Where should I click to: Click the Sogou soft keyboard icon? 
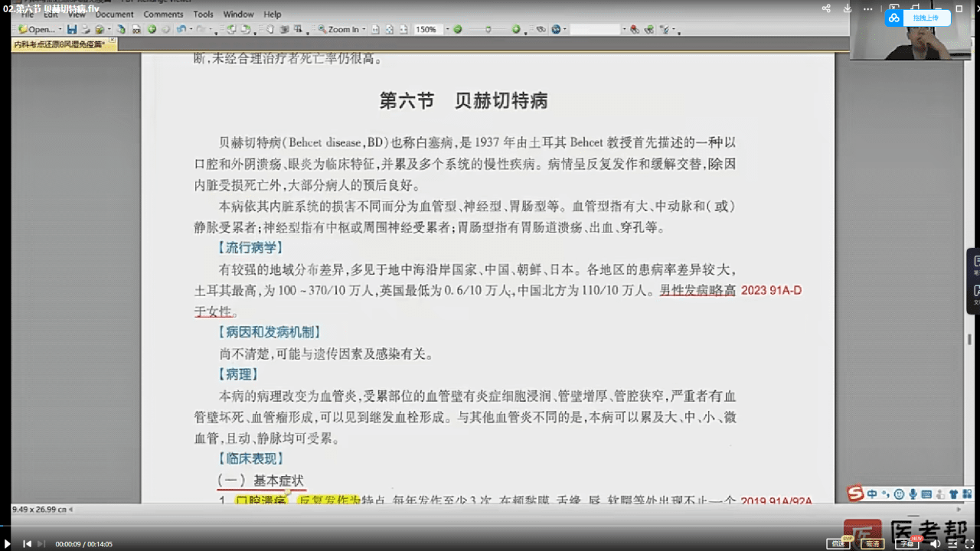(x=926, y=494)
